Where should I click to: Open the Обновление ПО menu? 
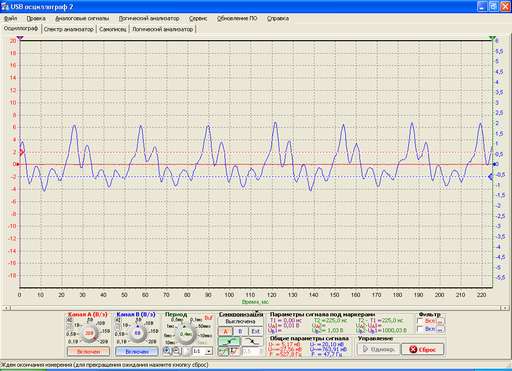237,18
